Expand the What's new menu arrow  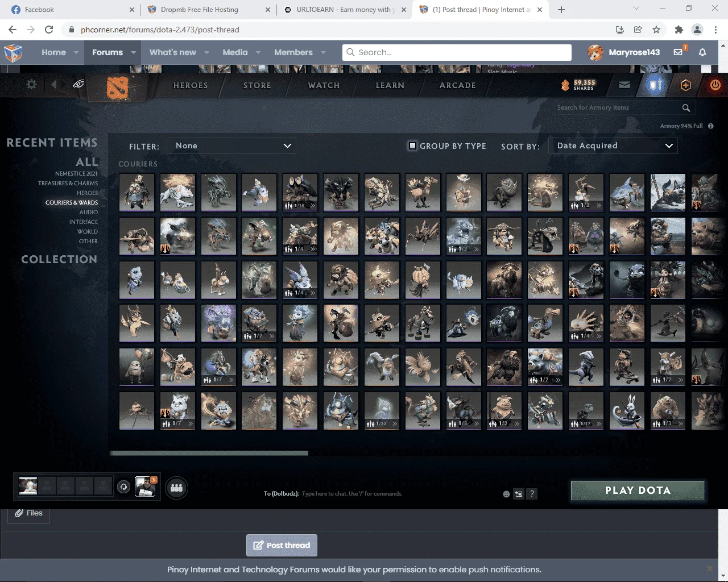click(x=207, y=52)
